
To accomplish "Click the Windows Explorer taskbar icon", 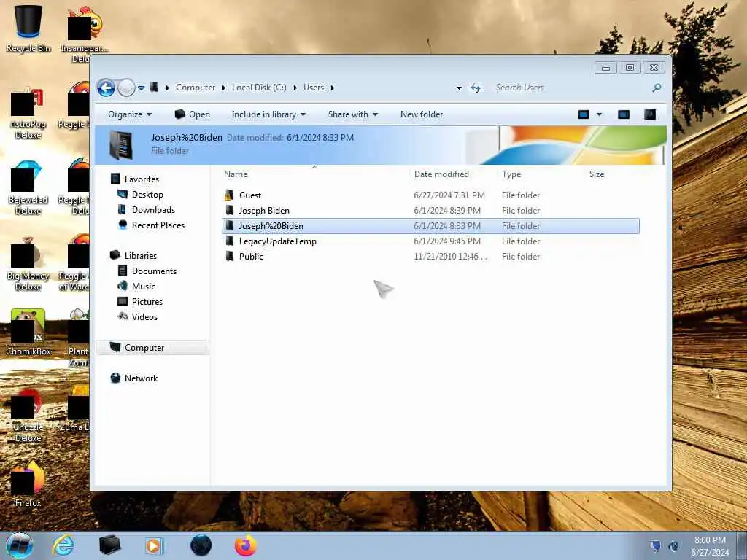I will [109, 545].
